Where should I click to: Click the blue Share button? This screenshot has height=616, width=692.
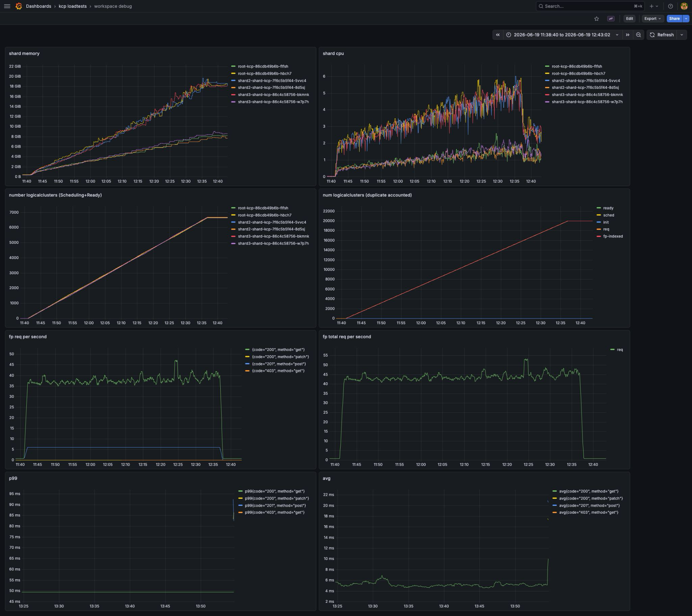[674, 19]
